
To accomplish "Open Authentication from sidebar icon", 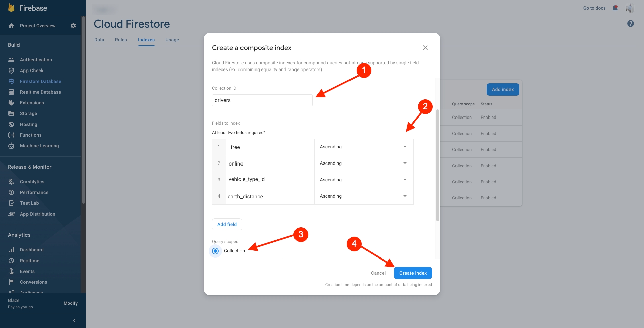I will click(11, 60).
